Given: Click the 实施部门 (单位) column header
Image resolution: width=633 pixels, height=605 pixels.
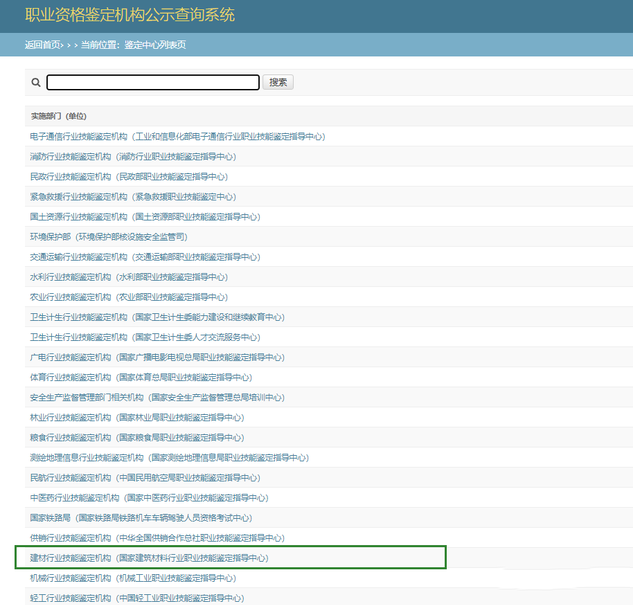Looking at the screenshot, I should pyautogui.click(x=59, y=116).
